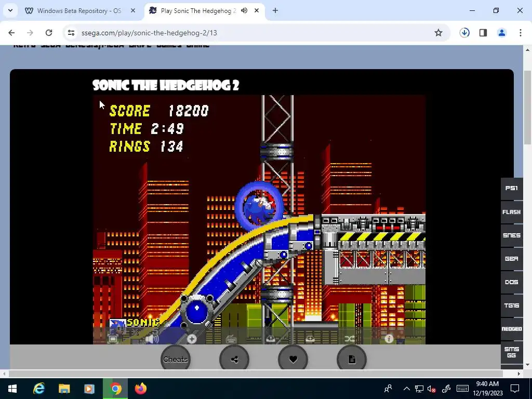Bookmark this page with the star
This screenshot has width=532, height=399.
[438, 33]
